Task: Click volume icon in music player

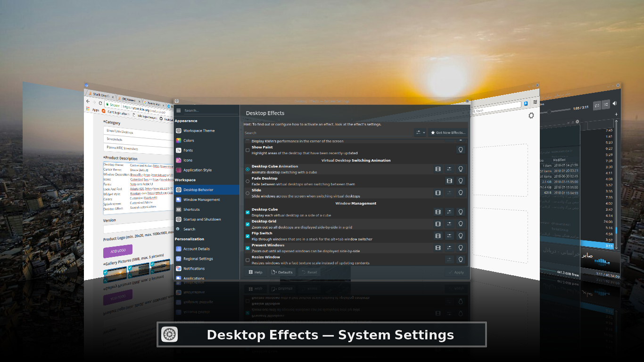Action: [615, 103]
